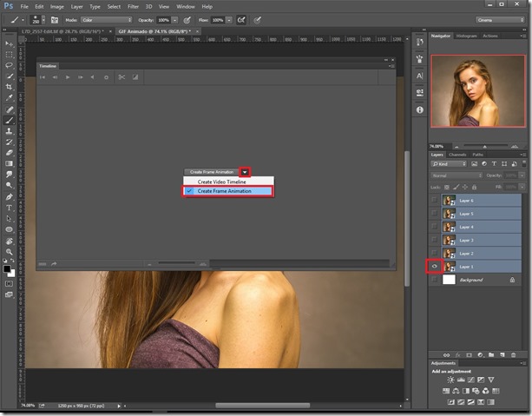Click the horizontal canvas scrollbar

[263, 406]
